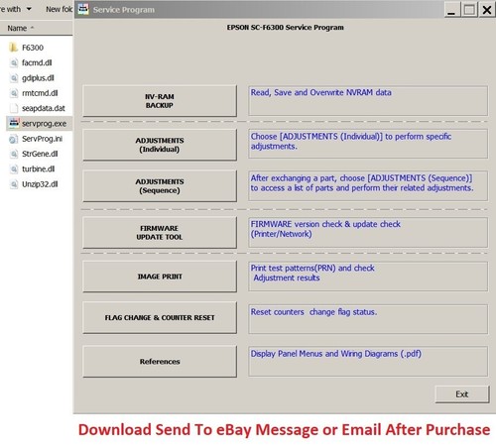Click the rmtcmd.dll file icon
This screenshot has width=496, height=448.
pos(14,93)
